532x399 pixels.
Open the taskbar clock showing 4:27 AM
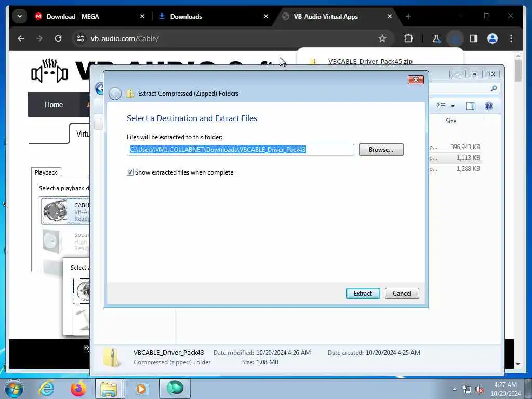pos(506,389)
